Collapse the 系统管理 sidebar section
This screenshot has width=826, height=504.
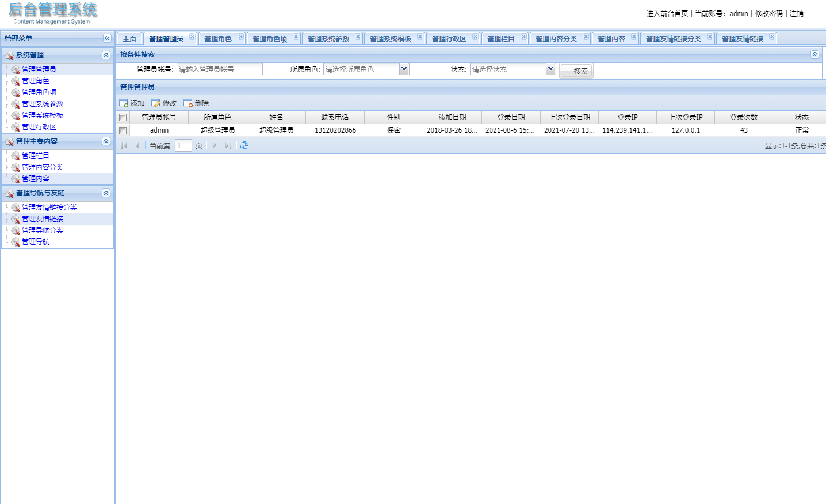(x=106, y=55)
